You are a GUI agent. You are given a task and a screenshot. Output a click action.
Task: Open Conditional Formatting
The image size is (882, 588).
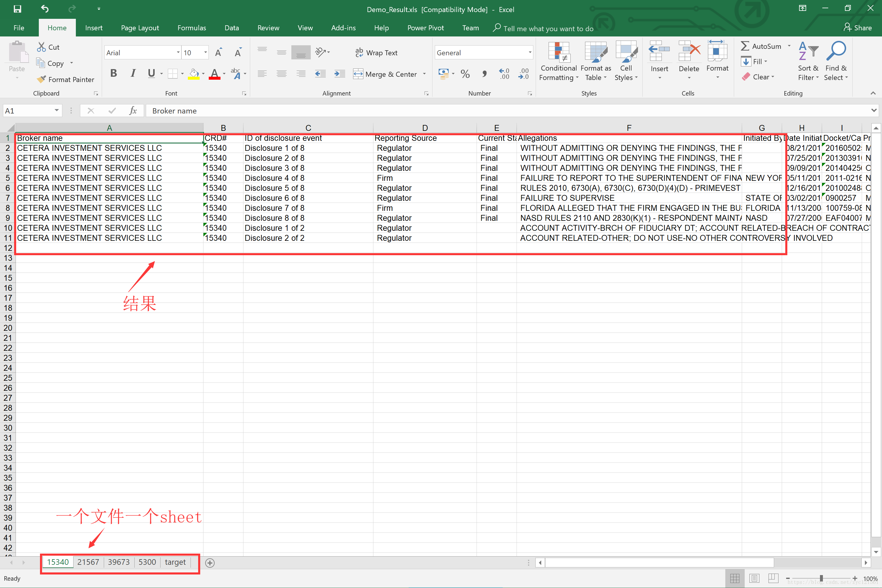(x=558, y=61)
